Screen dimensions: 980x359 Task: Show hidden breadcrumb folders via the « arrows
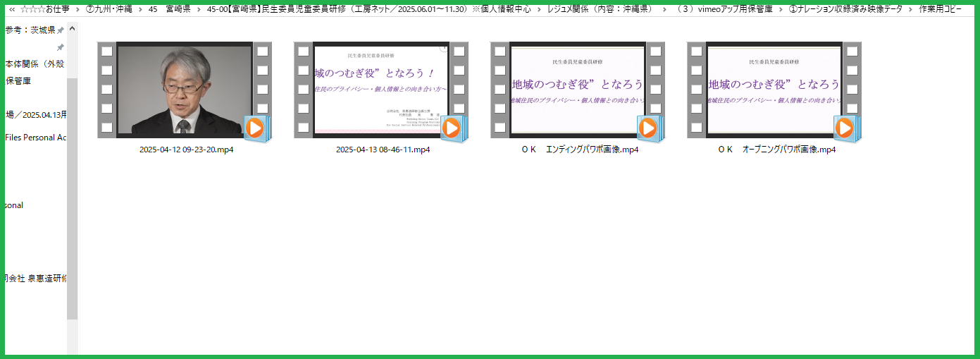click(11, 8)
